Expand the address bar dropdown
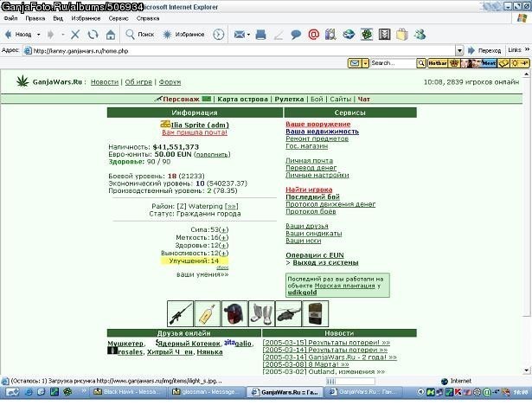The image size is (532, 412). [x=459, y=51]
